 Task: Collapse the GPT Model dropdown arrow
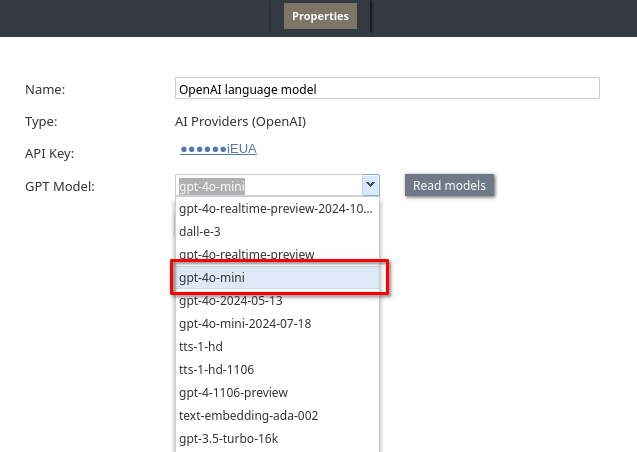(370, 185)
